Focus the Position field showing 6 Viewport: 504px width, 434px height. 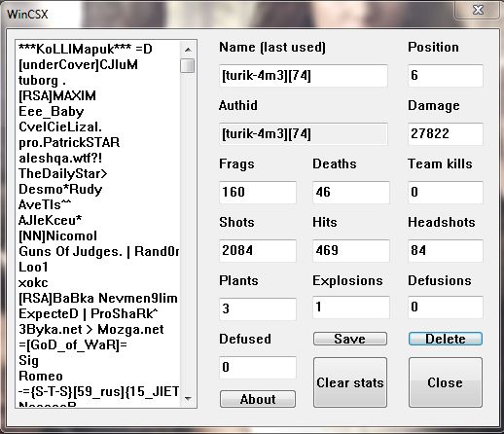coord(446,76)
